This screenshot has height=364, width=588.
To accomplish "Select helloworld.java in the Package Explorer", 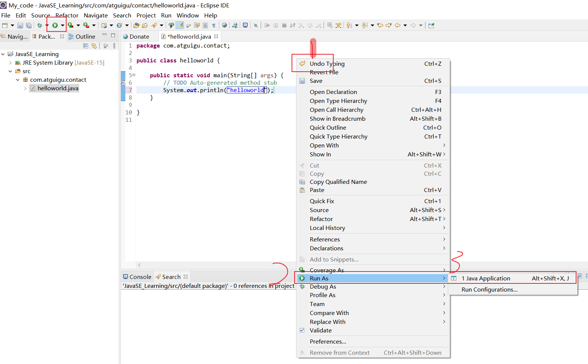I will point(54,88).
